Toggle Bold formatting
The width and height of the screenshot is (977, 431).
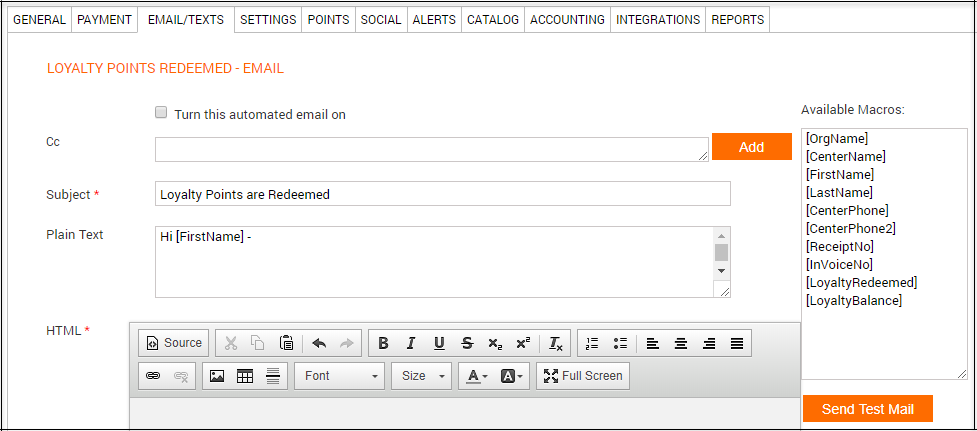click(383, 343)
